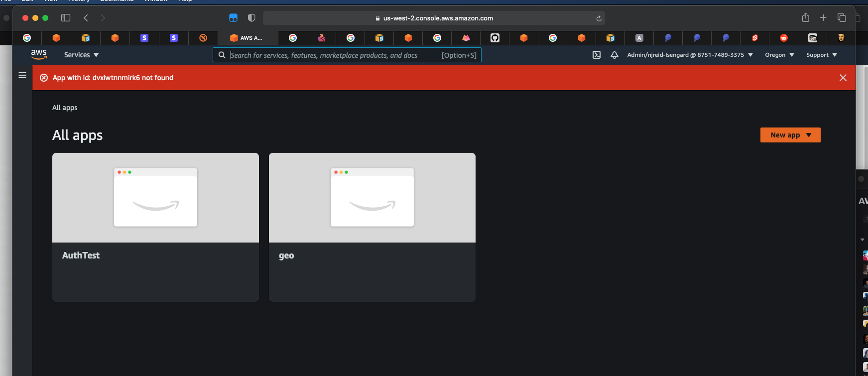Image resolution: width=868 pixels, height=376 pixels.
Task: Click the 'All apps' page heading
Action: pos(78,135)
